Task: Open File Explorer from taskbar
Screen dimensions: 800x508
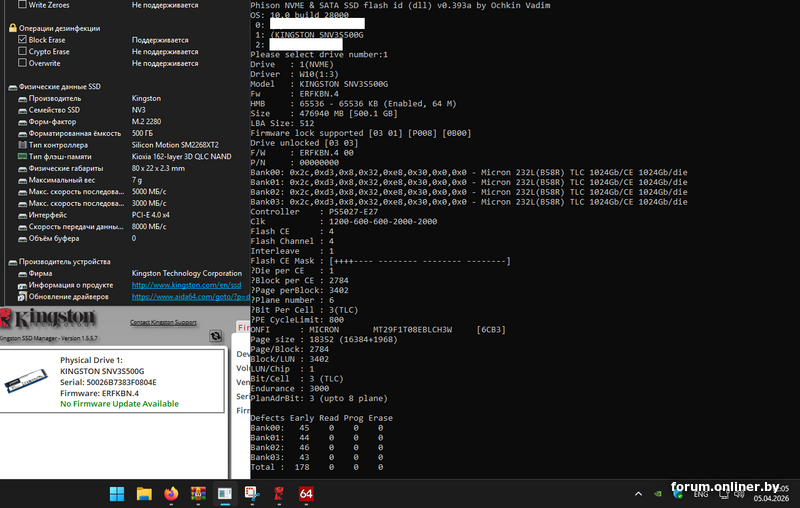Action: tap(144, 493)
